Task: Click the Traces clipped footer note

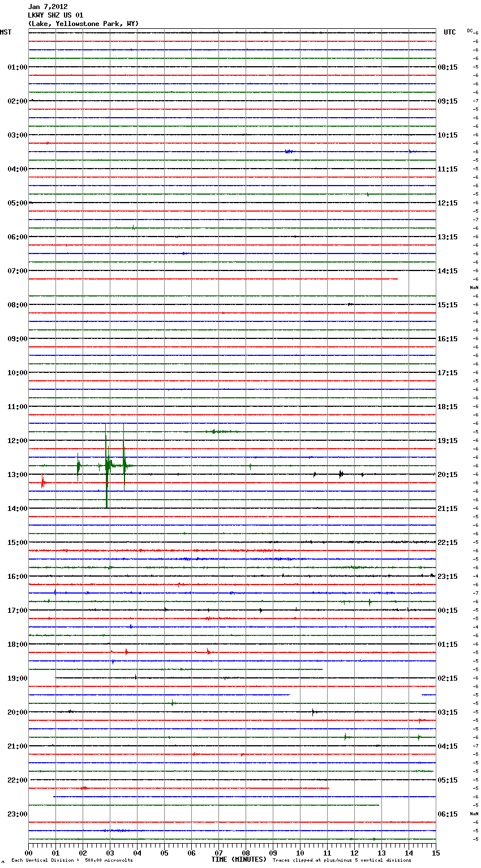Action: (x=342, y=860)
